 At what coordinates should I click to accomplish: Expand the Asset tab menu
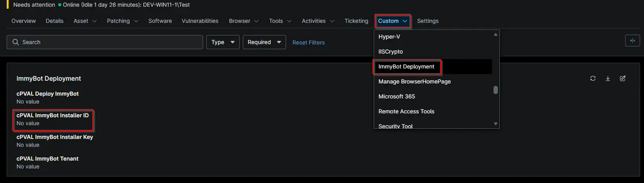[x=85, y=21]
